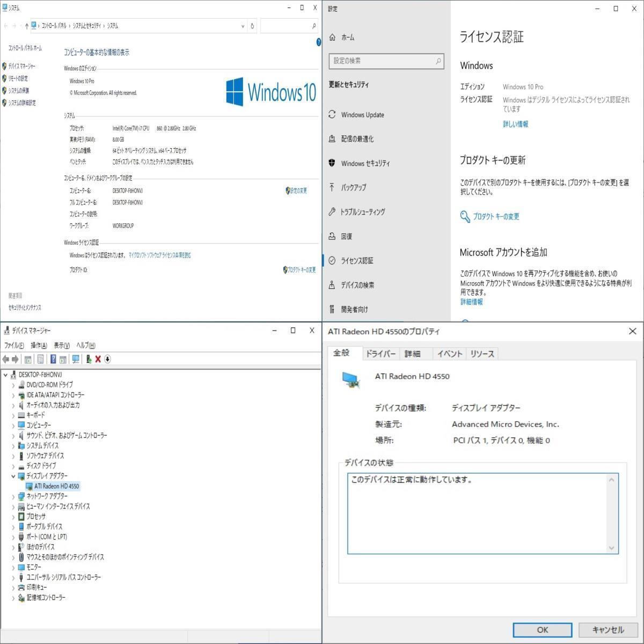
Task: Click the scan for hardware changes monitor icon
Action: 76,359
